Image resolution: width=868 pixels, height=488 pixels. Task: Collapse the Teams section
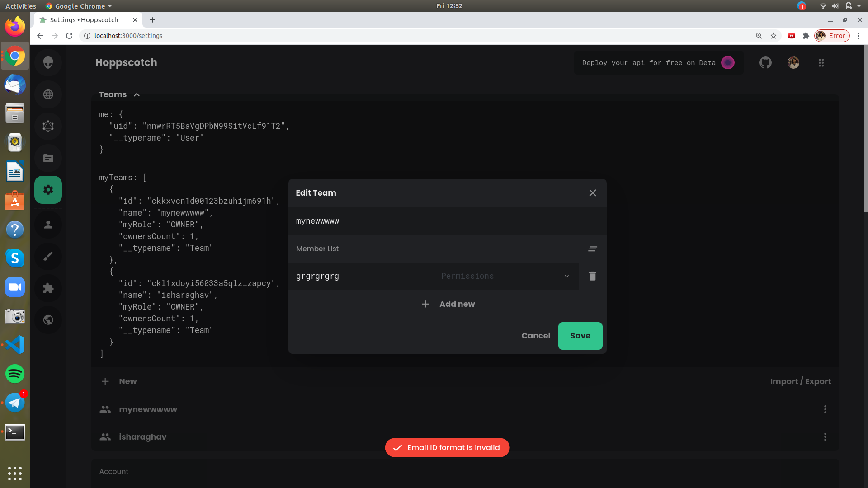tap(137, 94)
